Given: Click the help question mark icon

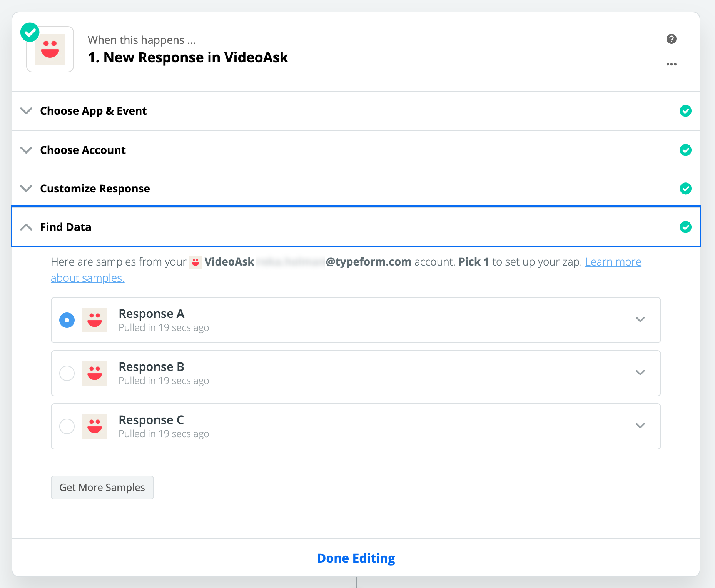Looking at the screenshot, I should 672,39.
